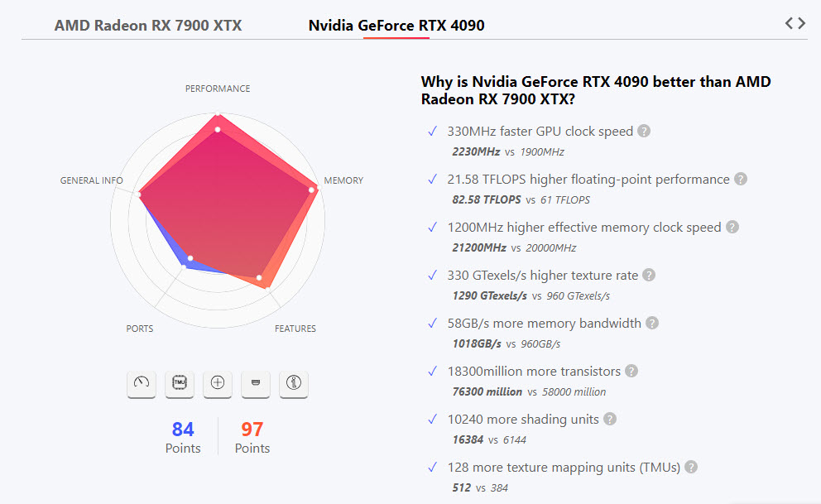Viewport: 821px width, 504px height.
Task: Switch to the AMD Radeon RX 7900 XTX tab
Action: (147, 25)
